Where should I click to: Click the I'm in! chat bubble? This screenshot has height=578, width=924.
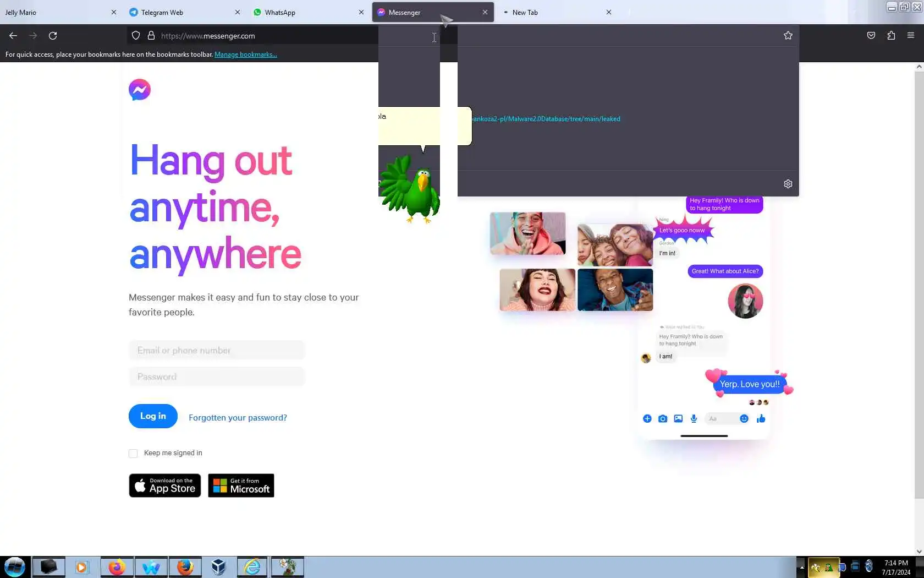667,253
